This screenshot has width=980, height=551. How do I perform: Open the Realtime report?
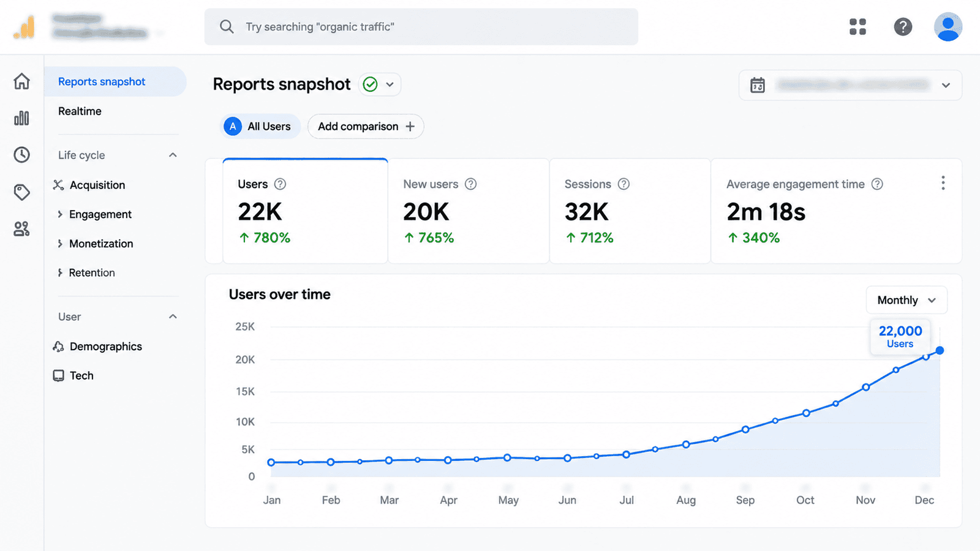pos(80,111)
